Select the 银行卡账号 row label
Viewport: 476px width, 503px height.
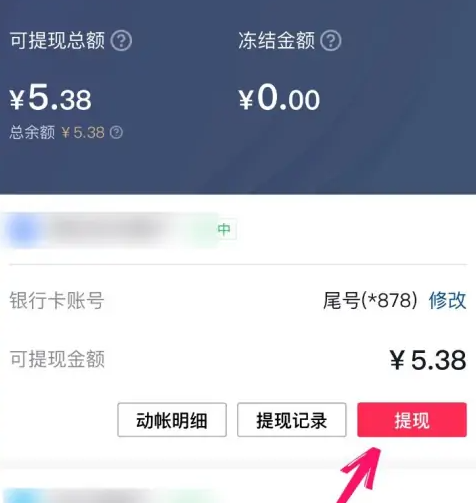click(x=57, y=300)
